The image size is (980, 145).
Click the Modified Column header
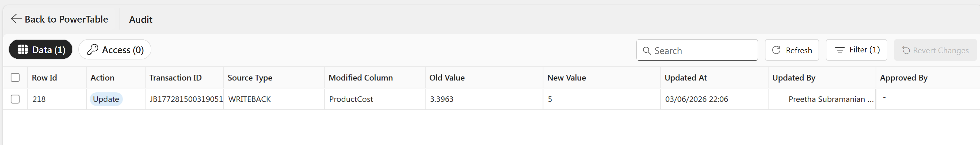point(360,78)
